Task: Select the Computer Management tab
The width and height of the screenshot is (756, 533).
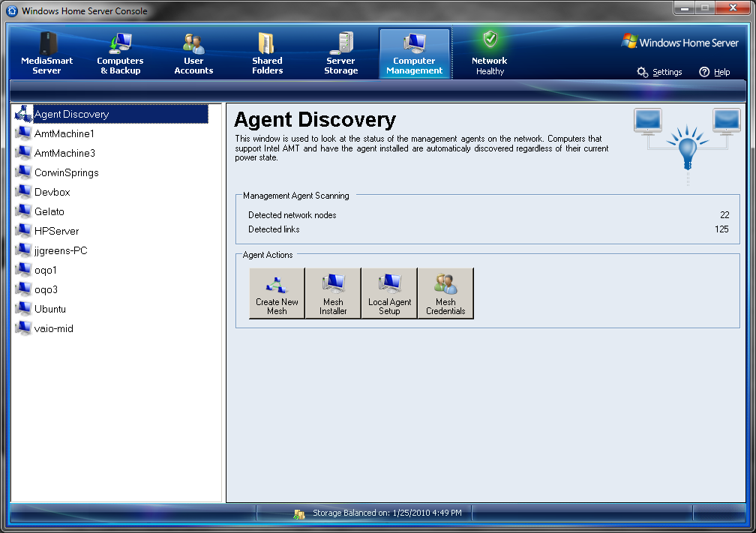Action: (x=415, y=53)
